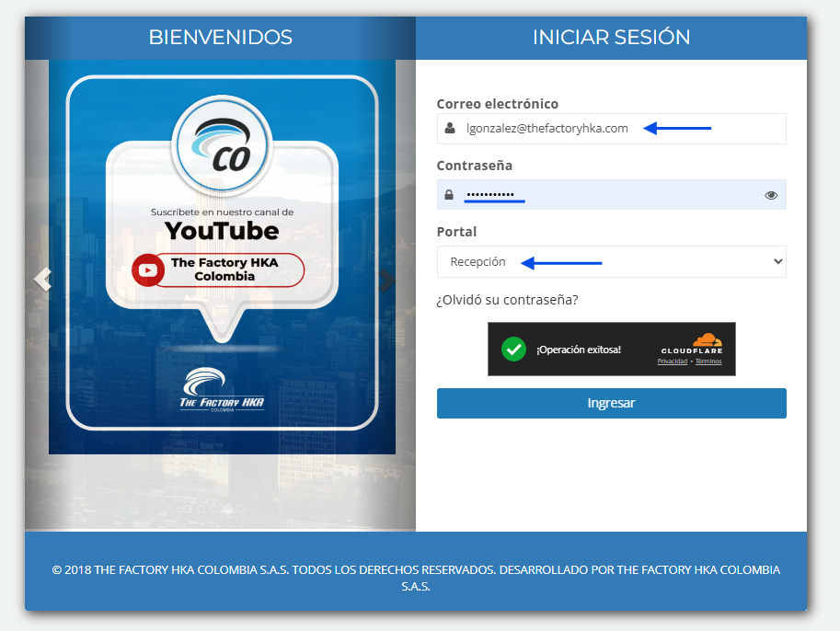Select the last carousel indicator dot
This screenshot has width=840, height=631.
240,508
